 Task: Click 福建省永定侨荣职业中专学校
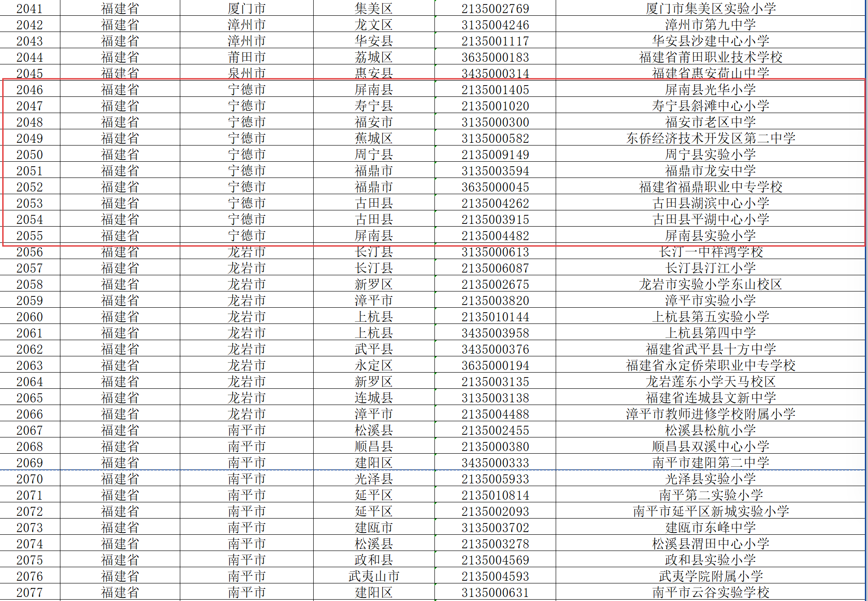(710, 365)
